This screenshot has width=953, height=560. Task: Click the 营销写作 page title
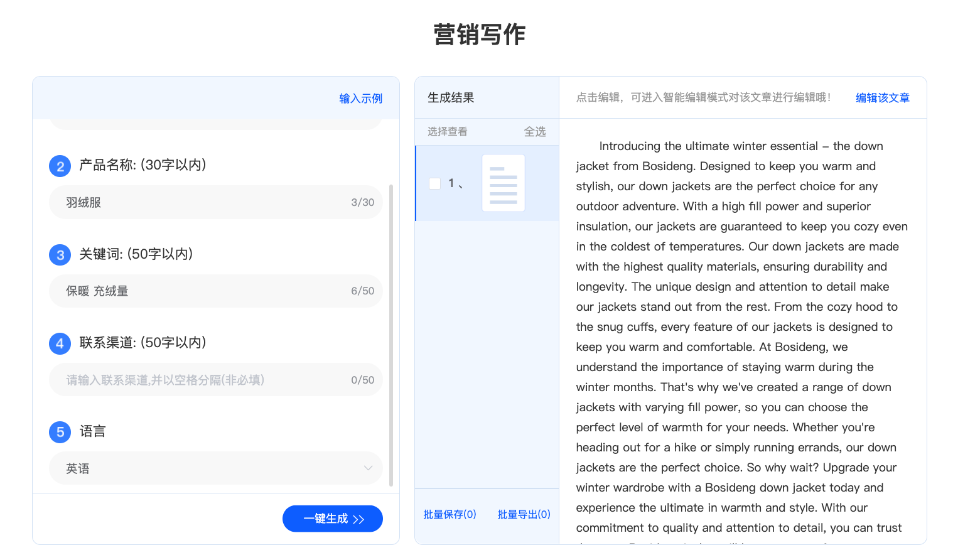[x=480, y=35]
